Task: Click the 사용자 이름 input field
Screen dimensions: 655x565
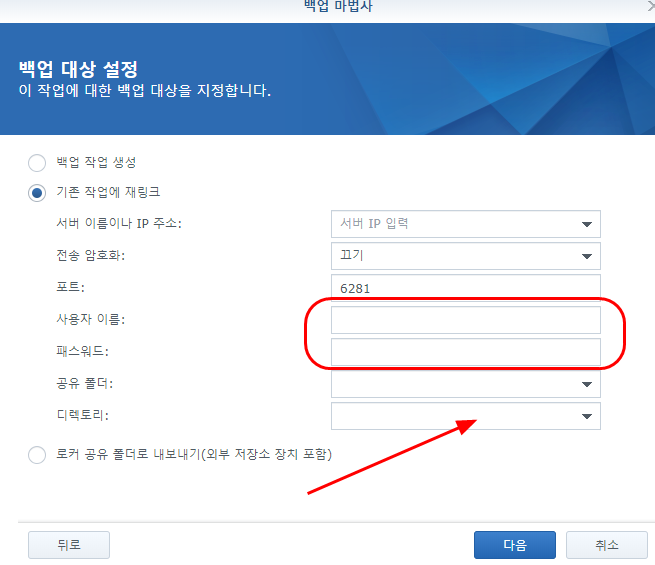Action: pyautogui.click(x=466, y=320)
